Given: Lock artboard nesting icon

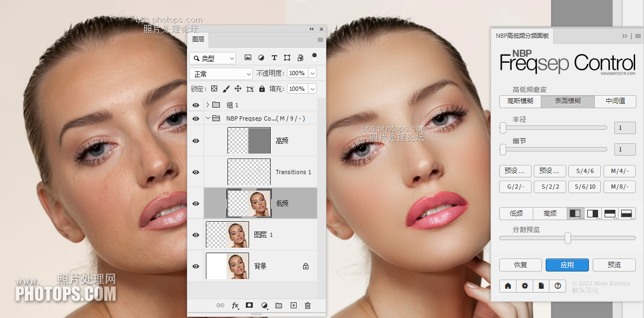Looking at the screenshot, I should pos(250,89).
